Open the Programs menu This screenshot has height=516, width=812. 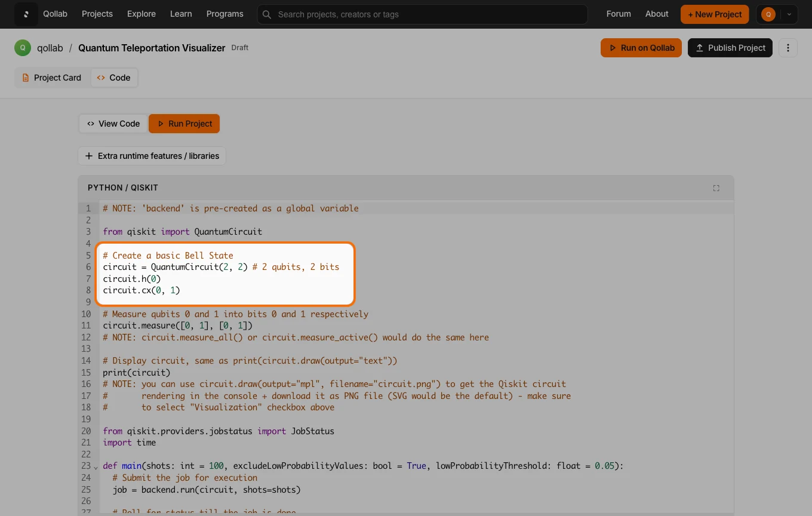pos(225,14)
